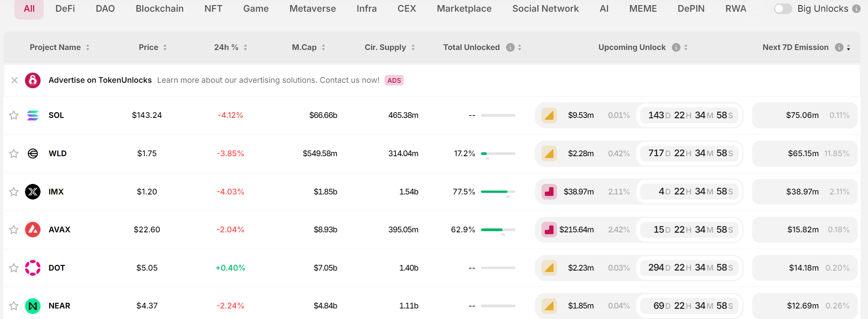Open the AVAX project name
The image size is (868, 319).
(x=59, y=230)
